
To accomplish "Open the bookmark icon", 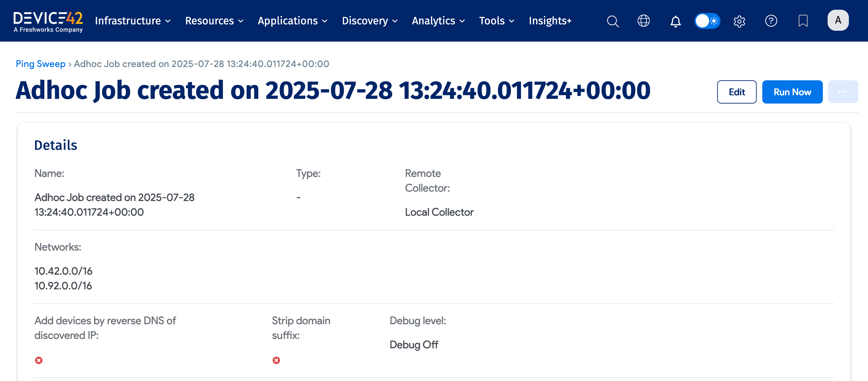I will point(803,21).
